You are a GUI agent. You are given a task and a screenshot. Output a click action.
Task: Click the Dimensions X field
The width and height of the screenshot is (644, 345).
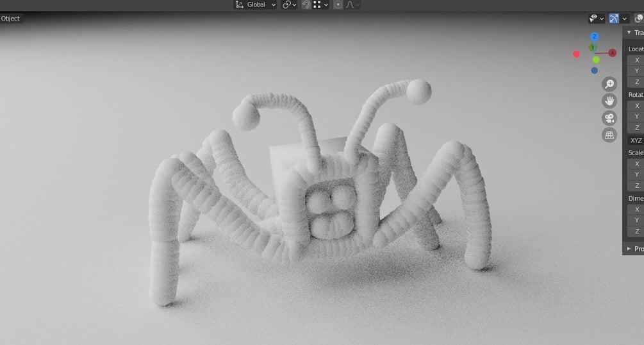pos(636,209)
